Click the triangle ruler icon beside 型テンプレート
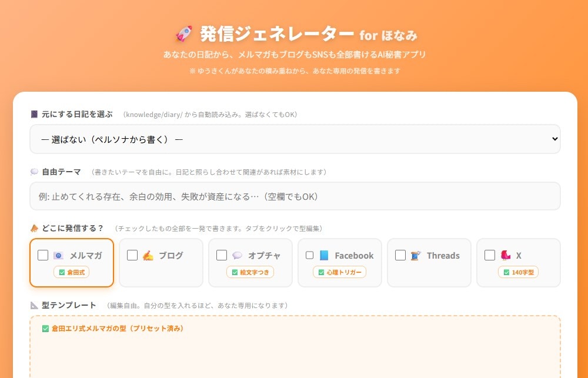This screenshot has height=378, width=588. (34, 305)
